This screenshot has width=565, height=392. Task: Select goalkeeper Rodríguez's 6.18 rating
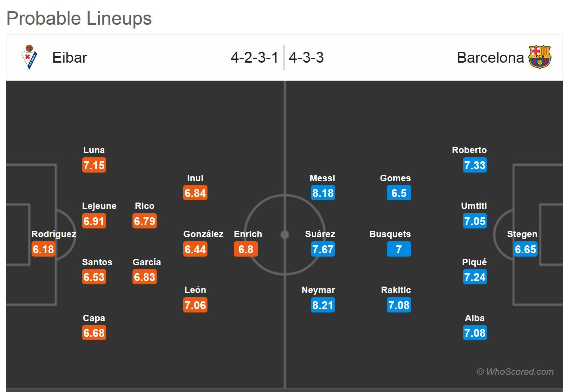point(44,249)
